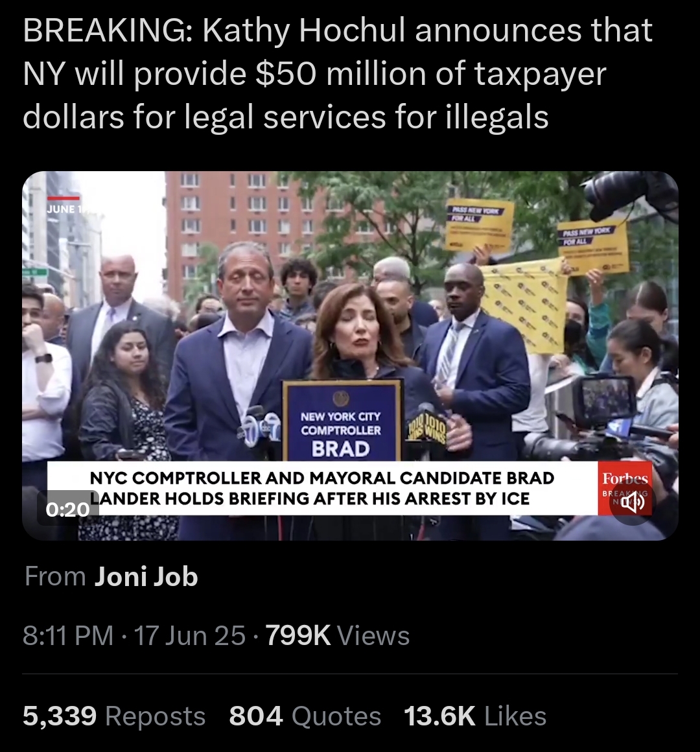View the 799K Views analytics

click(x=338, y=635)
